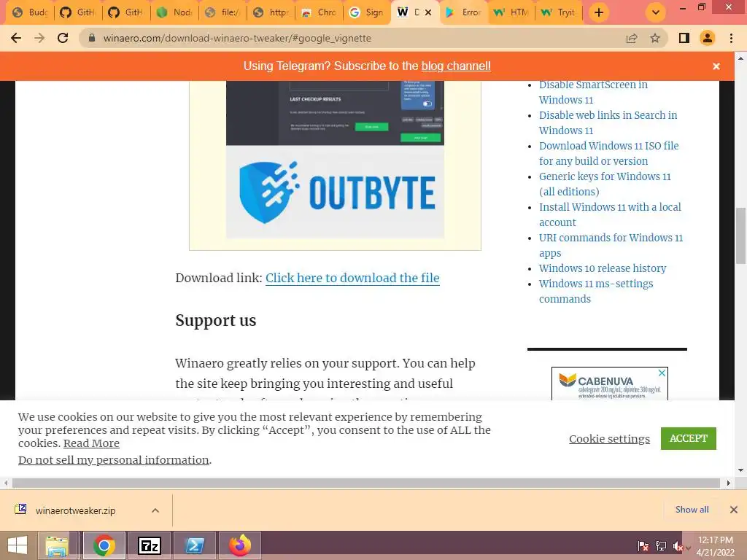Viewport: 747px width, 560px height.
Task: Click the Cabenuva ad banner
Action: [609, 384]
